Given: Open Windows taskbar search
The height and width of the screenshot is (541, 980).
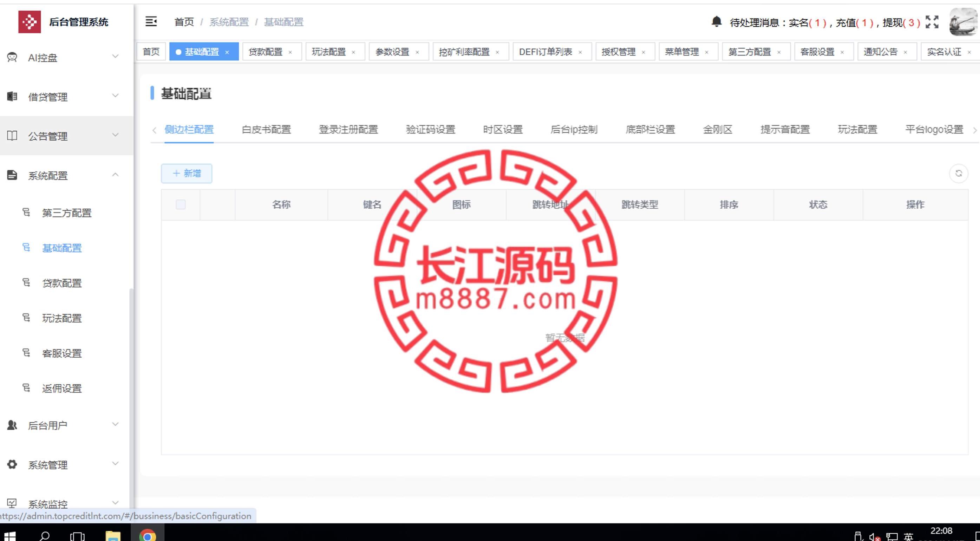Looking at the screenshot, I should [x=44, y=536].
